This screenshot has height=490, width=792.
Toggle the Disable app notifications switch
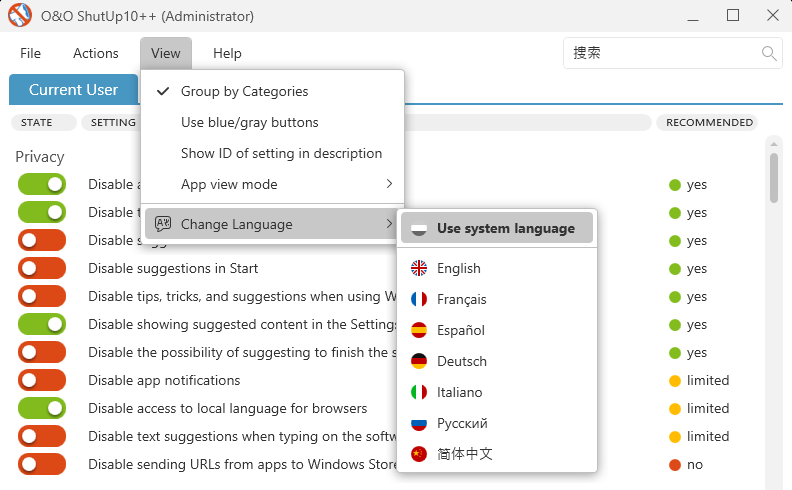coord(42,380)
